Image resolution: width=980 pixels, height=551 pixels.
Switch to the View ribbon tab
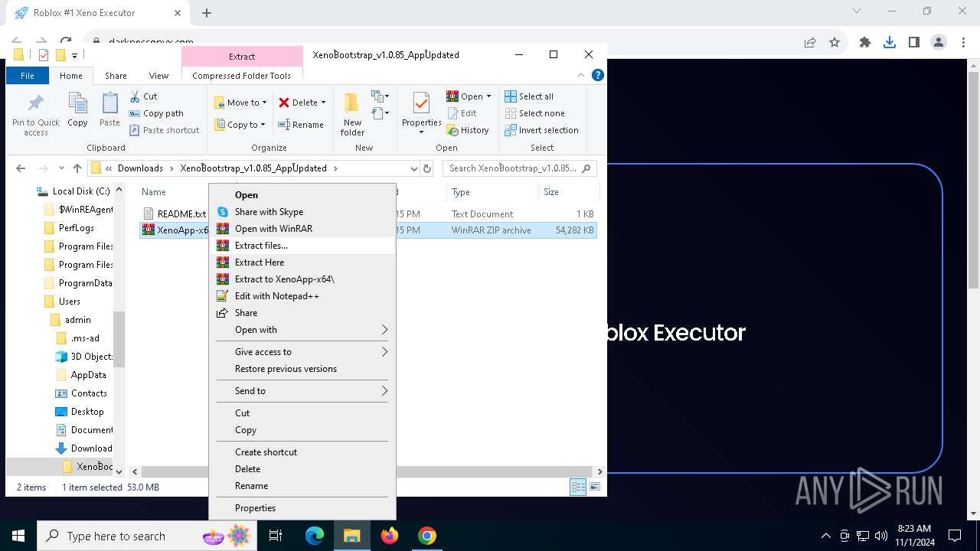pyautogui.click(x=158, y=76)
